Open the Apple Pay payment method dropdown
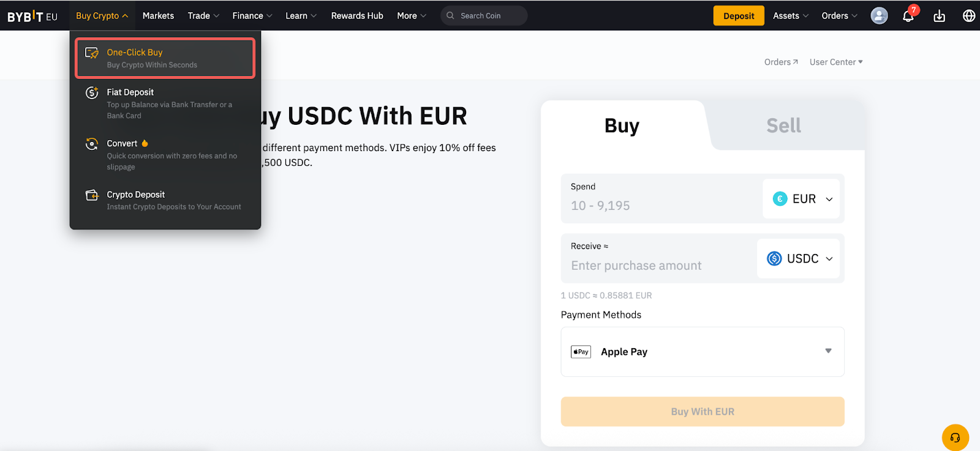Viewport: 980px width, 451px height. (702, 352)
